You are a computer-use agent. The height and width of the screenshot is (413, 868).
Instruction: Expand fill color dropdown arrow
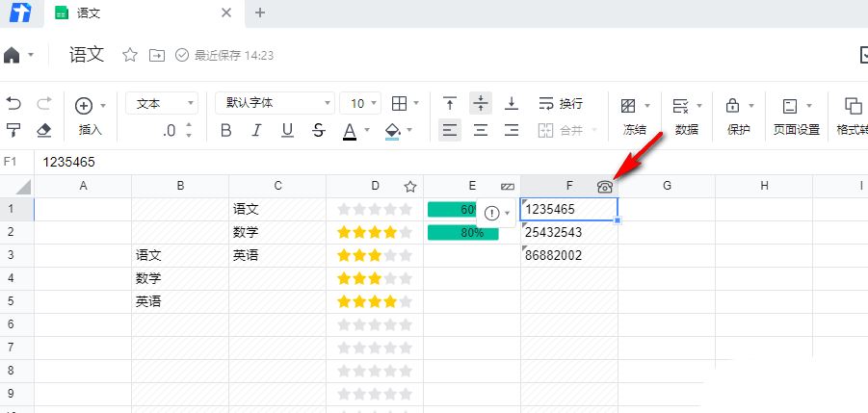click(409, 131)
